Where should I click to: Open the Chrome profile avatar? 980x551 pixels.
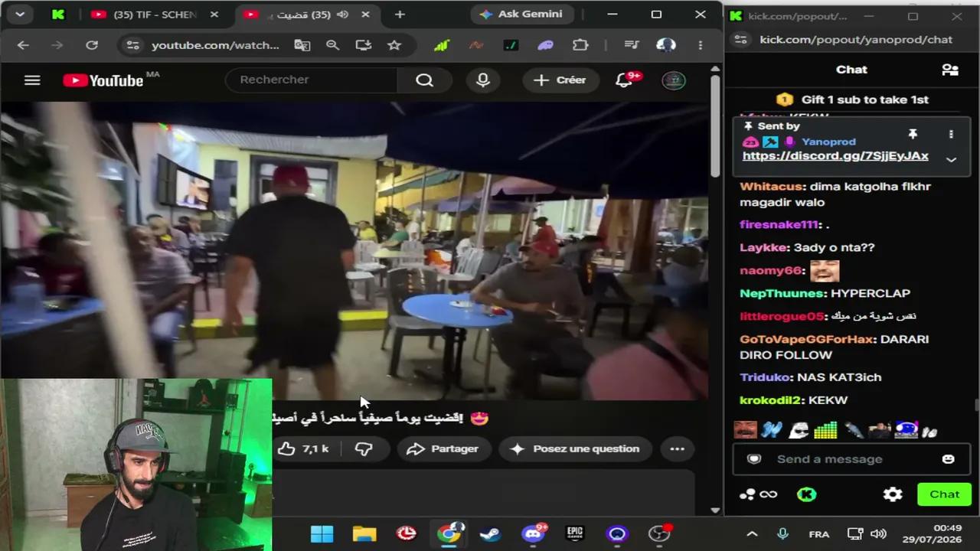(666, 45)
